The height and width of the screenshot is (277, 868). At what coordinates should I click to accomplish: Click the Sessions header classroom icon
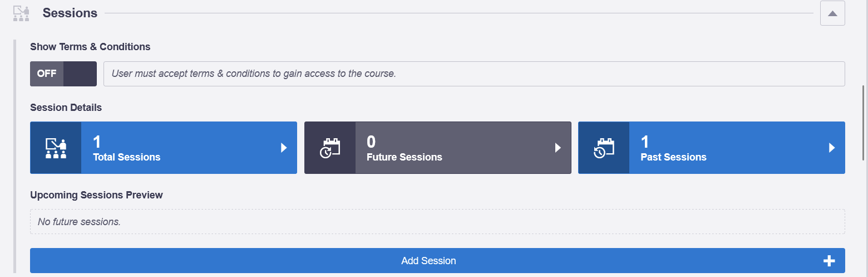click(x=21, y=13)
